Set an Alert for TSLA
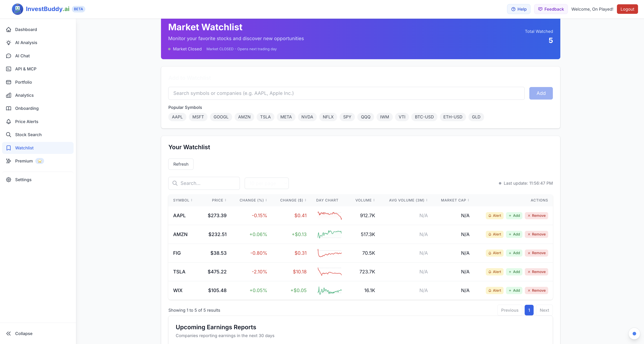The image size is (644, 344). pos(495,272)
